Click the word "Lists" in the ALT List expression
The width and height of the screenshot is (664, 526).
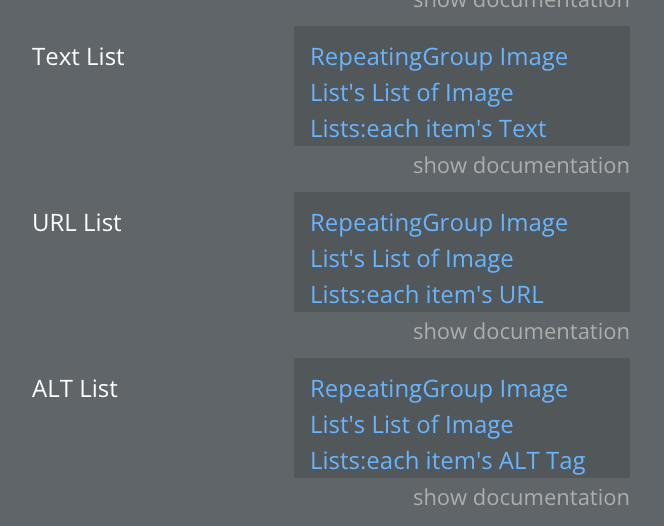coord(335,461)
